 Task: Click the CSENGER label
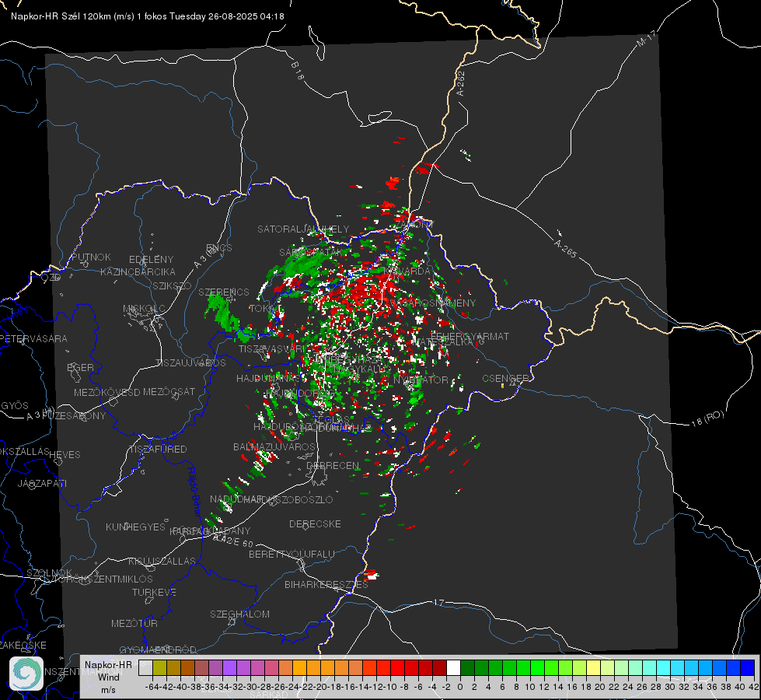pyautogui.click(x=505, y=379)
